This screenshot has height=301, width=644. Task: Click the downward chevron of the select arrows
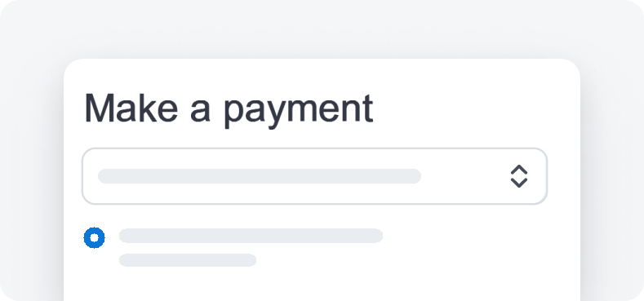point(519,183)
